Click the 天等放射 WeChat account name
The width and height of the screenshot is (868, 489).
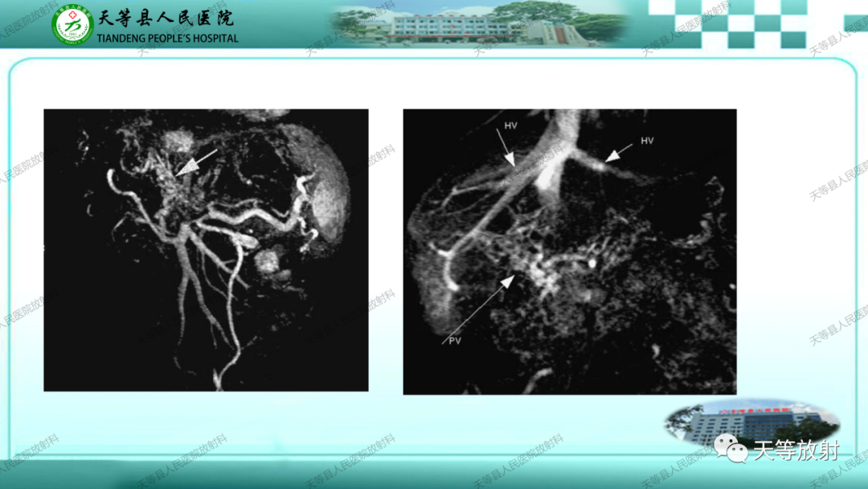(796, 450)
